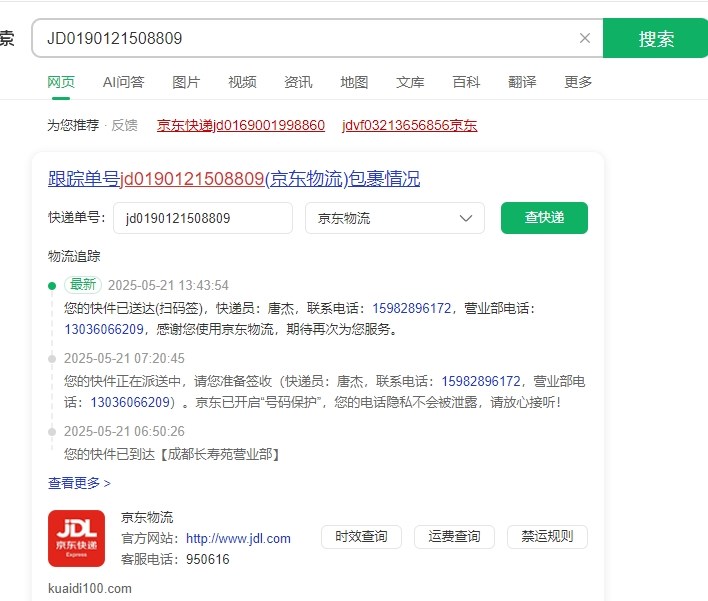The width and height of the screenshot is (708, 601).
Task: Switch to the AI问答 tab
Action: click(x=123, y=82)
